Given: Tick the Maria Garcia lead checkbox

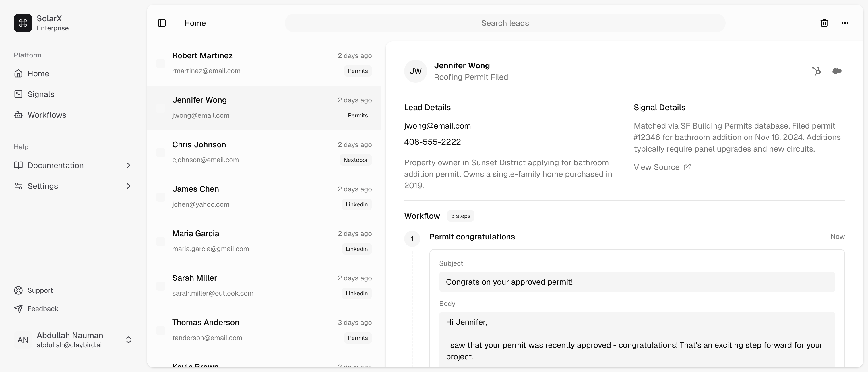Looking at the screenshot, I should [x=161, y=242].
